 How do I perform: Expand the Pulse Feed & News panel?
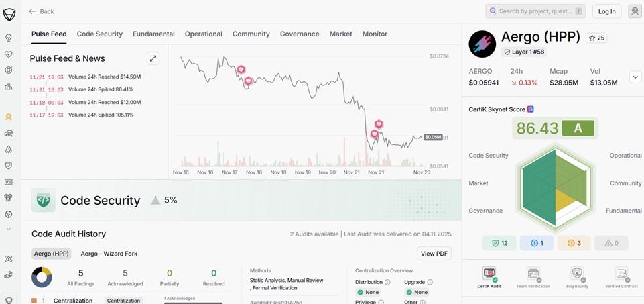pyautogui.click(x=153, y=58)
